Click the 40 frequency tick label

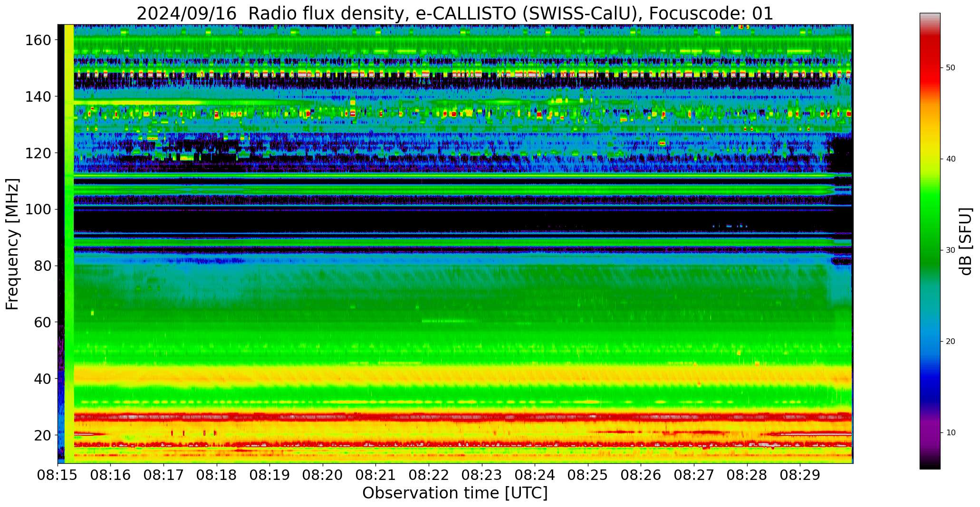pyautogui.click(x=42, y=378)
